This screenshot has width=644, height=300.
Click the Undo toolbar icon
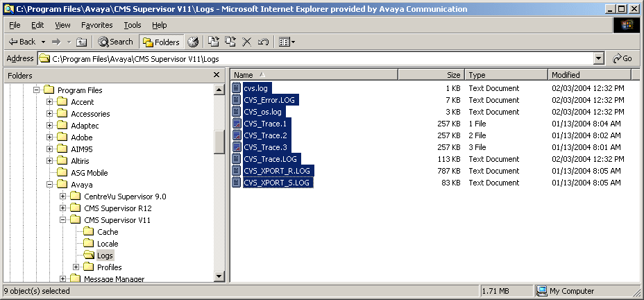pyautogui.click(x=263, y=42)
